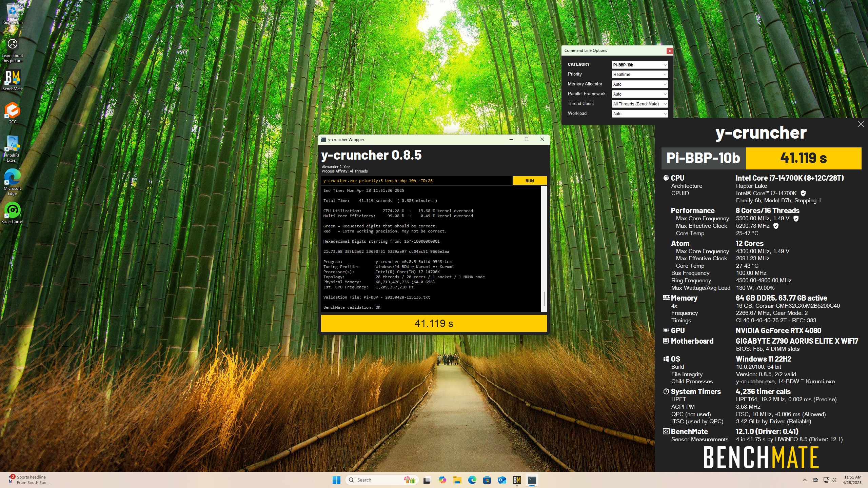Viewport: 868px width, 488px height.
Task: Click the 'CL40.0-40-40-76 2T - RFC: 383' timings
Action: point(776,320)
